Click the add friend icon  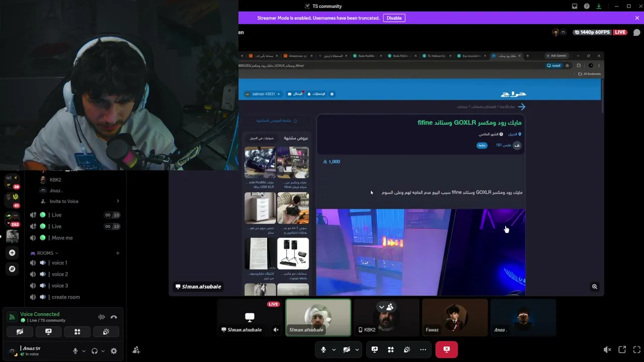pyautogui.click(x=136, y=350)
